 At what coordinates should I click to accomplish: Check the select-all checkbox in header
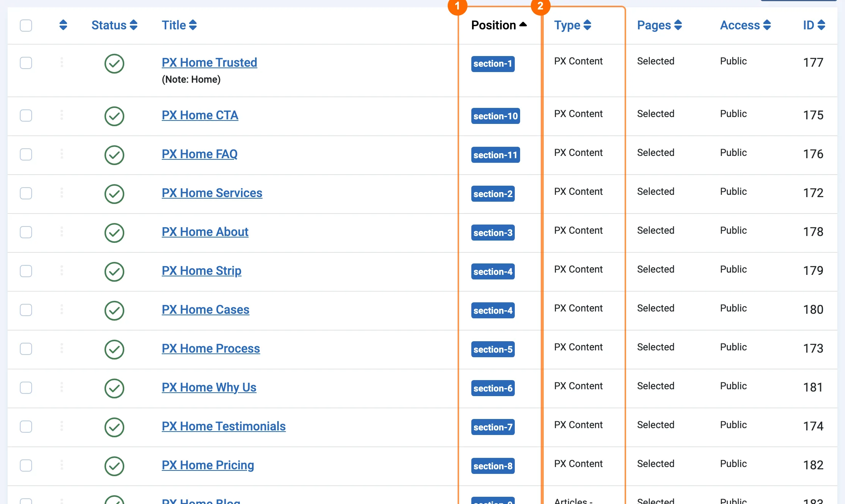pos(26,26)
